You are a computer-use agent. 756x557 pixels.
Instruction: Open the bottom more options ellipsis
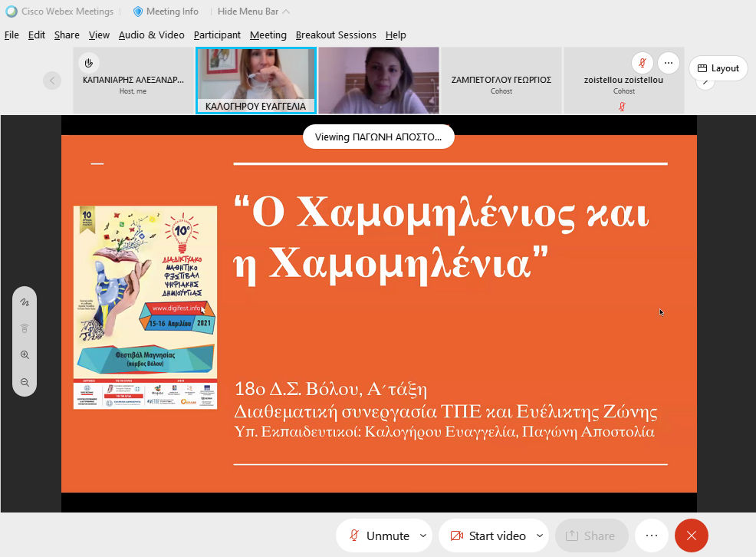point(652,536)
